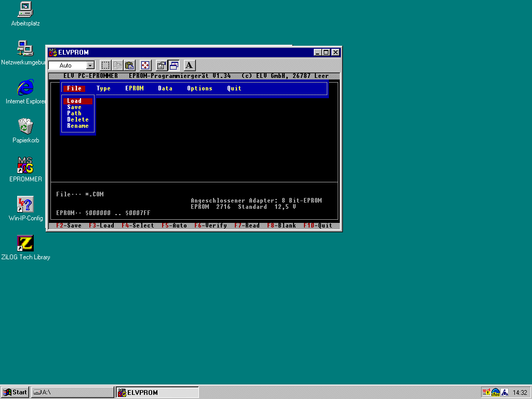Choose Delete from the File menu
The width and height of the screenshot is (532, 399).
pos(78,119)
